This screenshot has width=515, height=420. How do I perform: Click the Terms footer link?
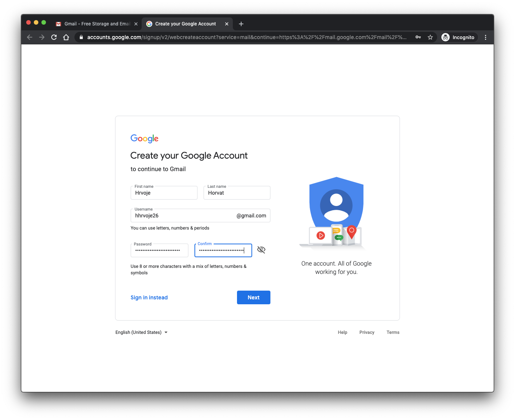click(x=393, y=332)
